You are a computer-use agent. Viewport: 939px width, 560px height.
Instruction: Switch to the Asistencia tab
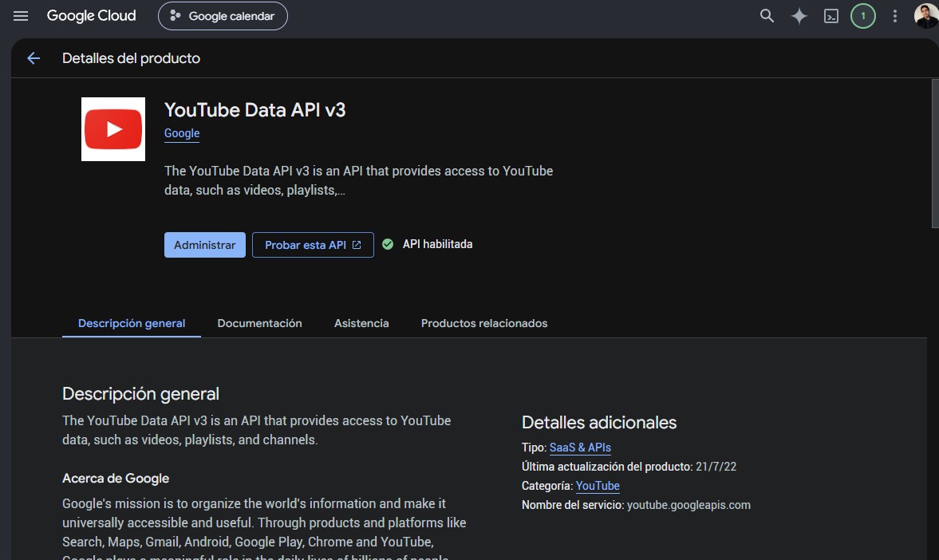pos(361,323)
